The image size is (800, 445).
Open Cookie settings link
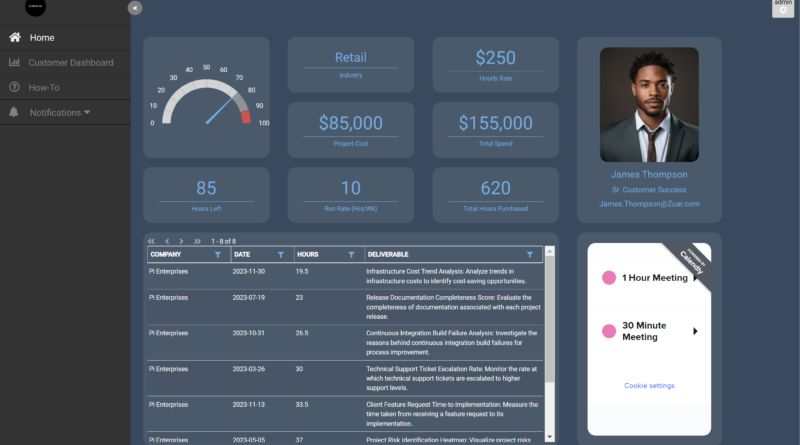click(x=649, y=385)
